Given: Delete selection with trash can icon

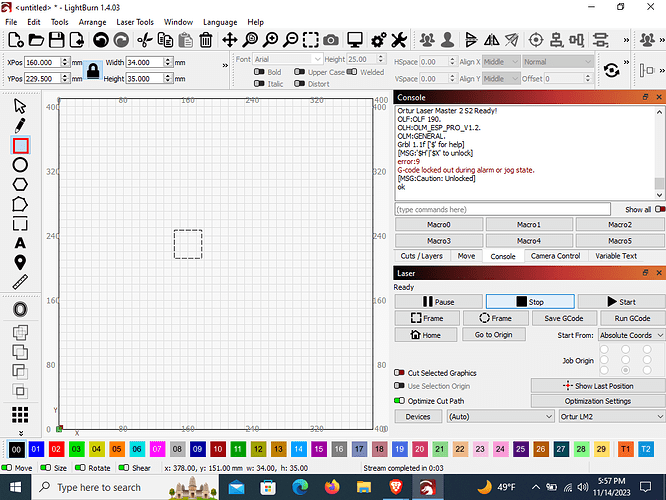Looking at the screenshot, I should coord(206,40).
